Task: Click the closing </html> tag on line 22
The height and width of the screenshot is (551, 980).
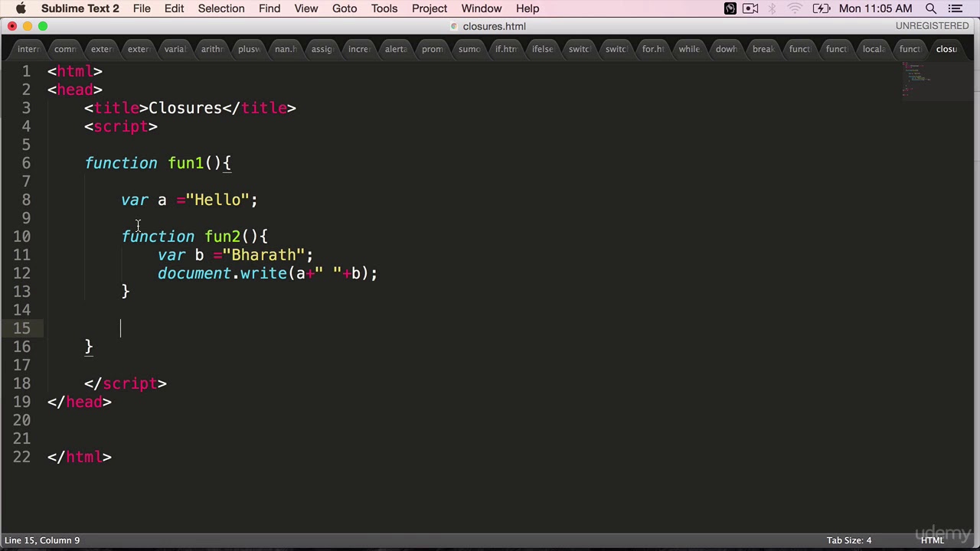Action: pyautogui.click(x=80, y=457)
